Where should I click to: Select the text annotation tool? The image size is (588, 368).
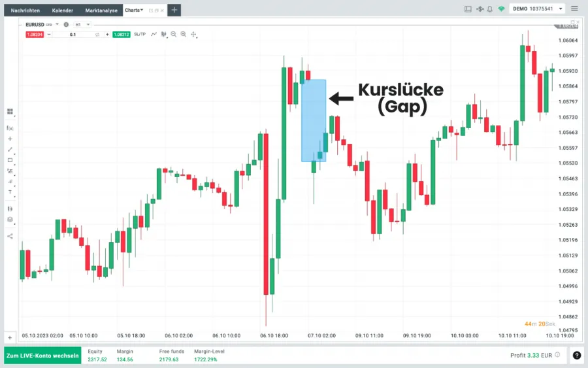pos(10,192)
